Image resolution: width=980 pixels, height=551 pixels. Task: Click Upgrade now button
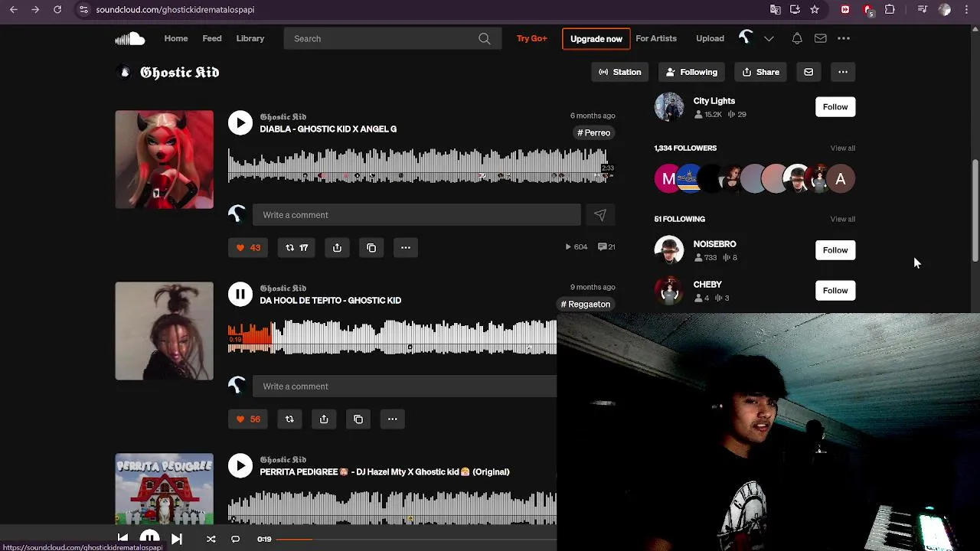click(x=596, y=39)
